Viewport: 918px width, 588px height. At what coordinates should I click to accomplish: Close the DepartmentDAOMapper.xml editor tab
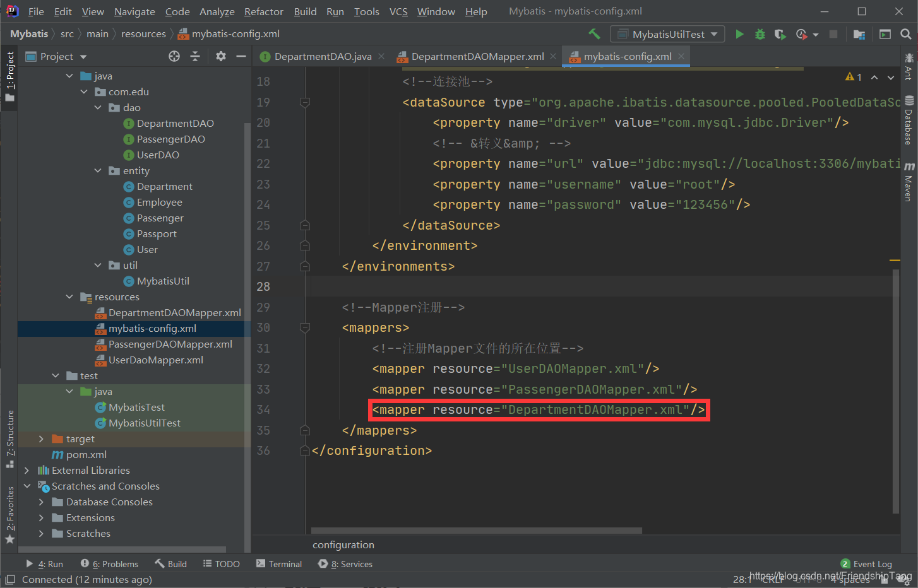tap(553, 56)
